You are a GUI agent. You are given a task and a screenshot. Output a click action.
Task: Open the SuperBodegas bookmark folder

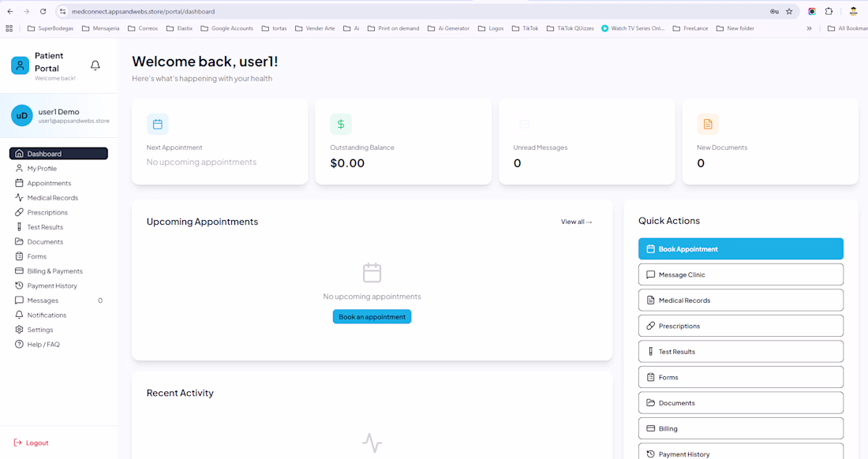51,28
